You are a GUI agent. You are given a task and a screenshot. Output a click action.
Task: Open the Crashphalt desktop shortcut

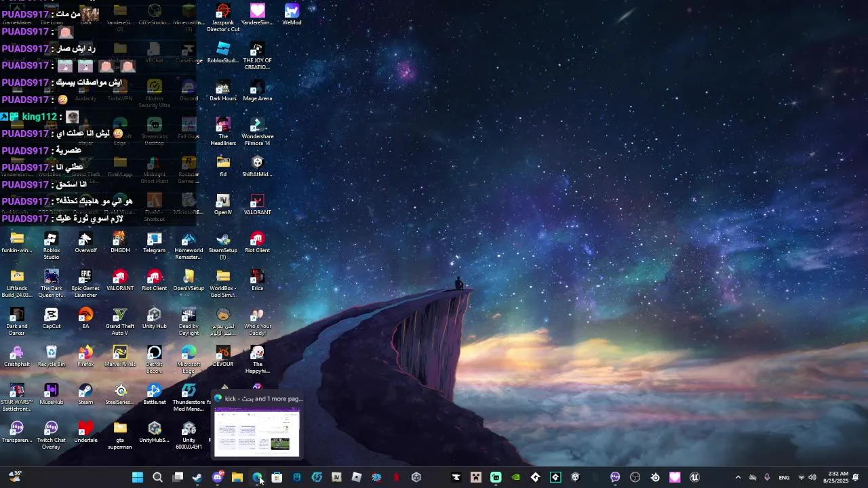(17, 357)
